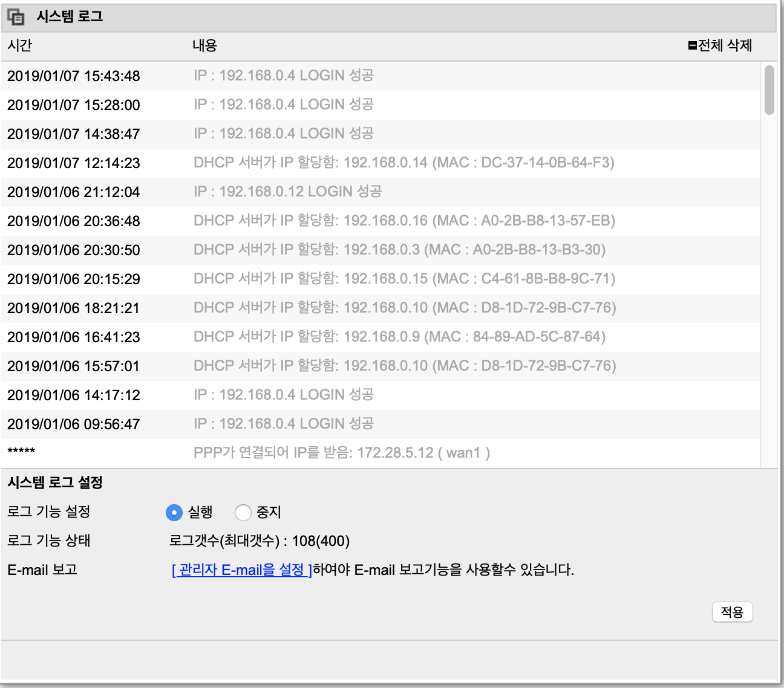Click the ***** timestamp row
Screen dimensions: 784x688
coord(21,452)
